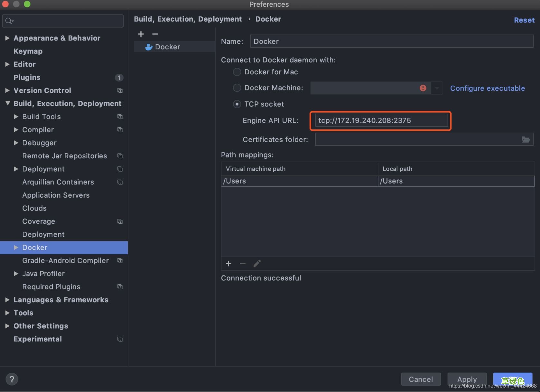Viewport: 540px width, 392px height.
Task: Select /Users local path cell
Action: click(456, 181)
